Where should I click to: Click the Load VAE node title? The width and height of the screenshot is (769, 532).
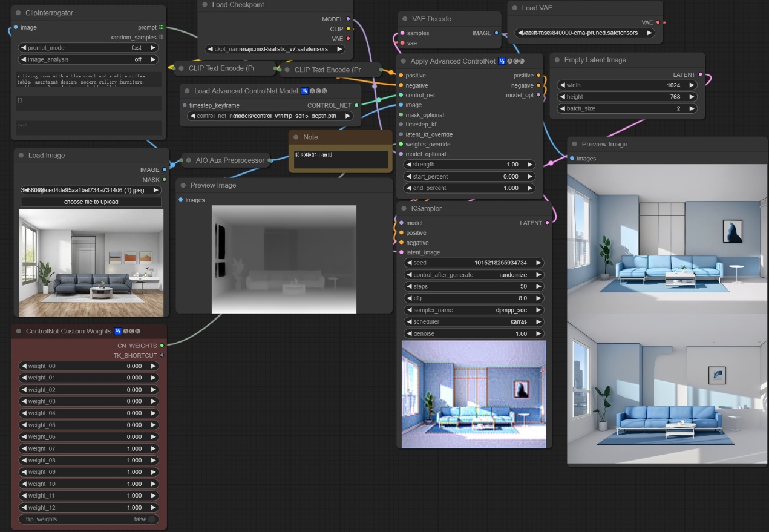537,8
